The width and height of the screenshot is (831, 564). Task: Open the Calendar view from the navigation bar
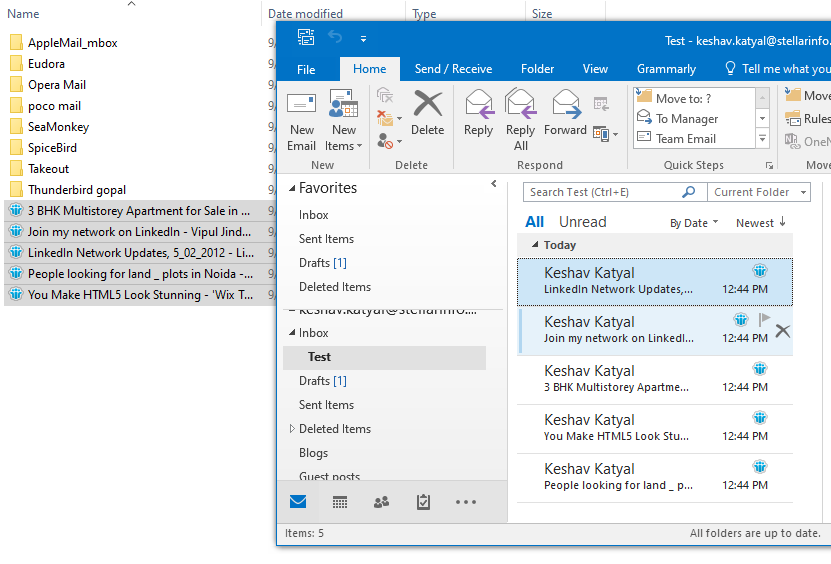tap(340, 502)
